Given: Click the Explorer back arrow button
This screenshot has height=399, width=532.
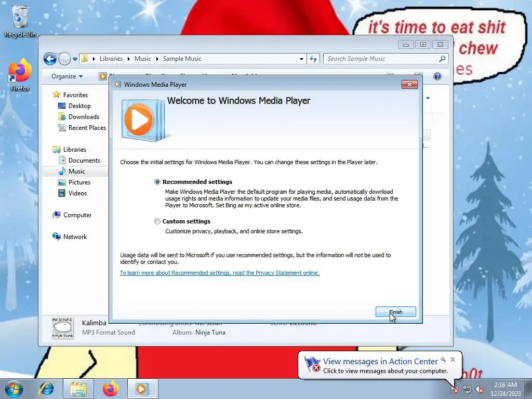Looking at the screenshot, I should [x=50, y=59].
